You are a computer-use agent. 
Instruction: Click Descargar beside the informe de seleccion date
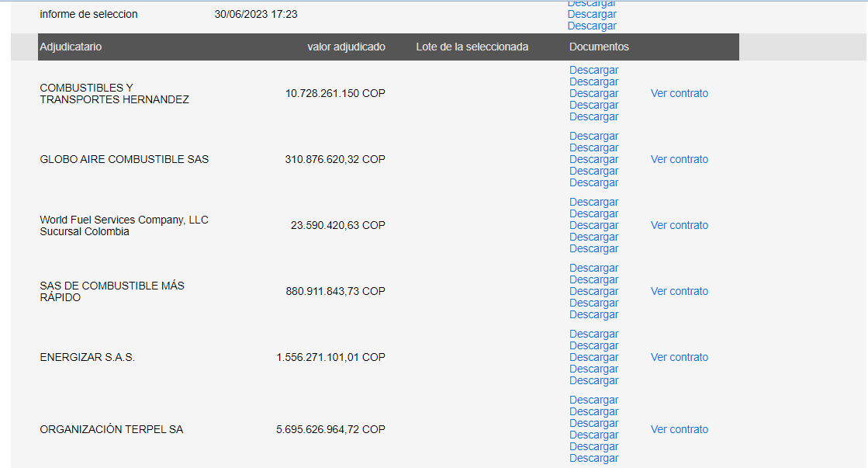coord(592,14)
